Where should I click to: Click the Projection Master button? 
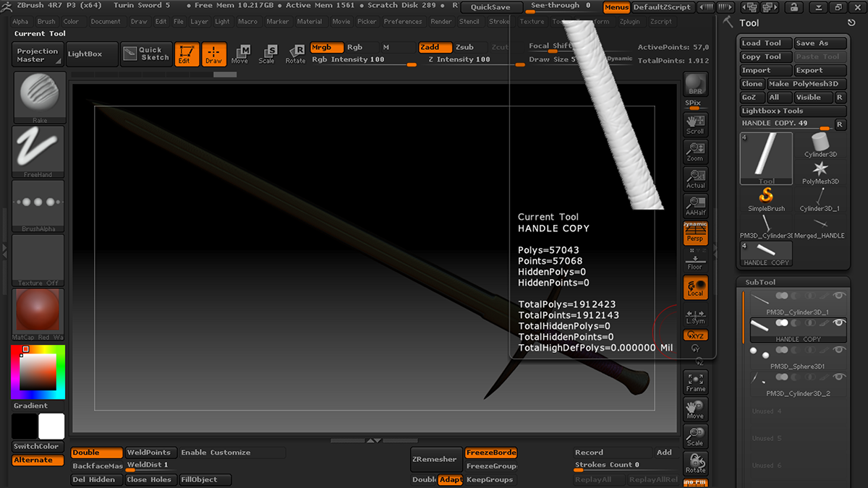point(38,55)
